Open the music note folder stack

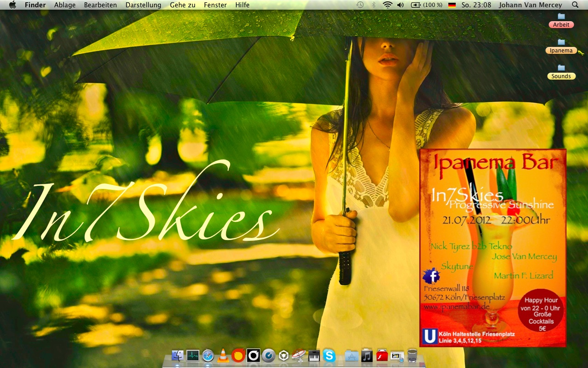367,356
